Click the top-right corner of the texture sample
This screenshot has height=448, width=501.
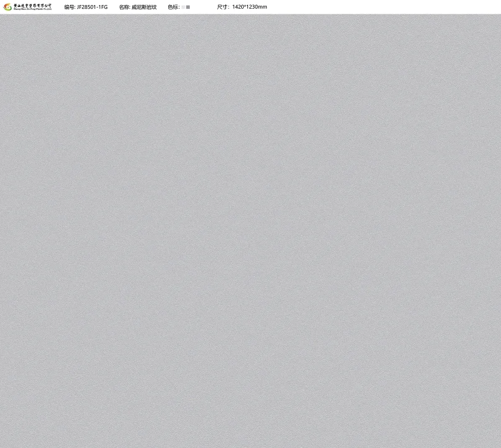click(498, 16)
